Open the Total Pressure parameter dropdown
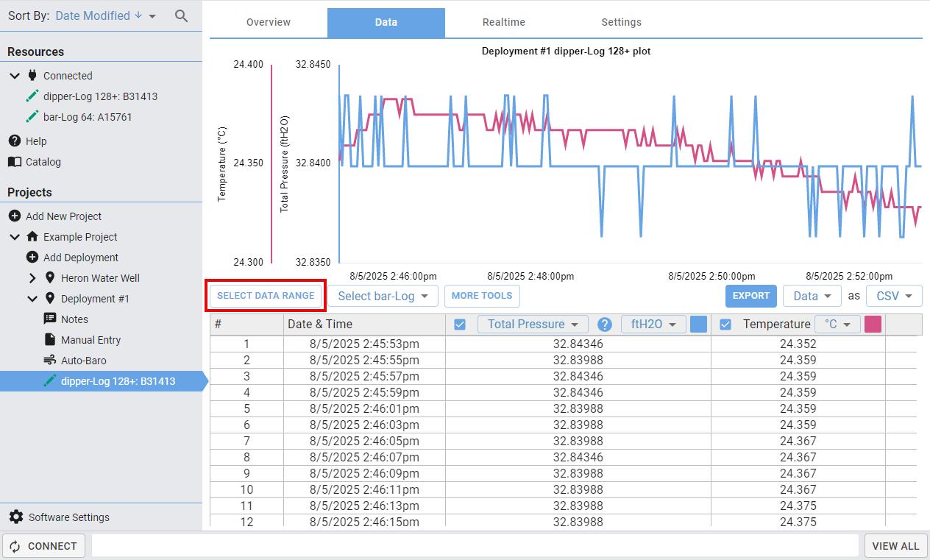This screenshot has height=560, width=930. click(533, 324)
